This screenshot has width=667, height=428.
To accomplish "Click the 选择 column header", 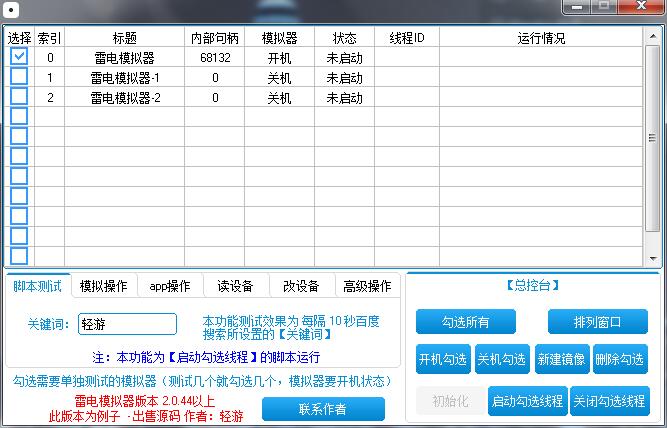I will point(19,38).
